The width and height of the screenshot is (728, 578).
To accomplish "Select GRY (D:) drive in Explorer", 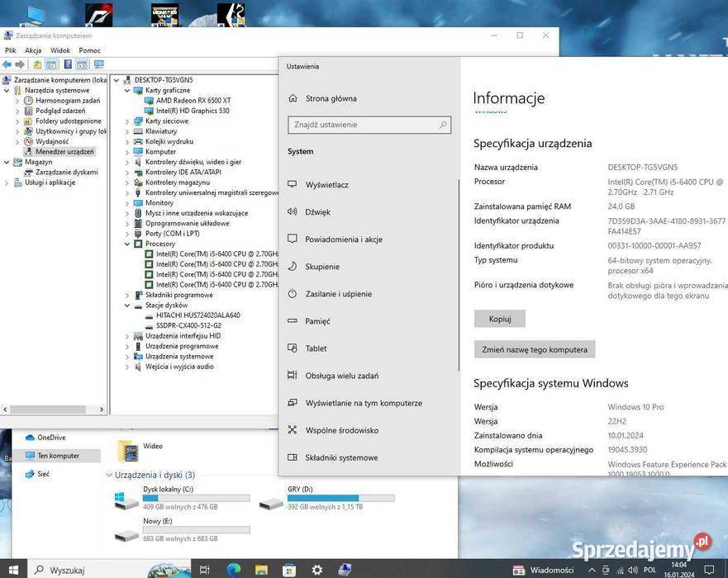I will (326, 498).
